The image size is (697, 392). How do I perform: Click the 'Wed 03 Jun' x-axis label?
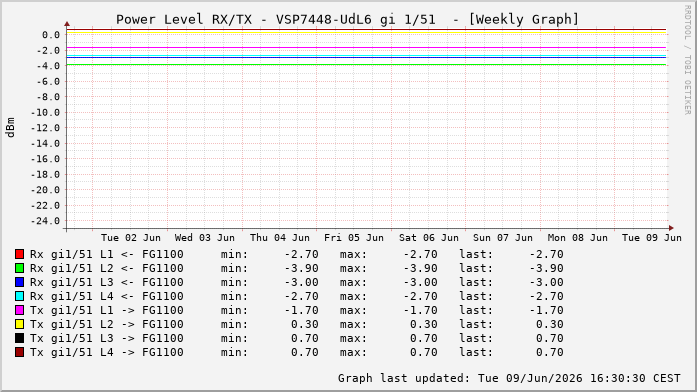(x=204, y=238)
